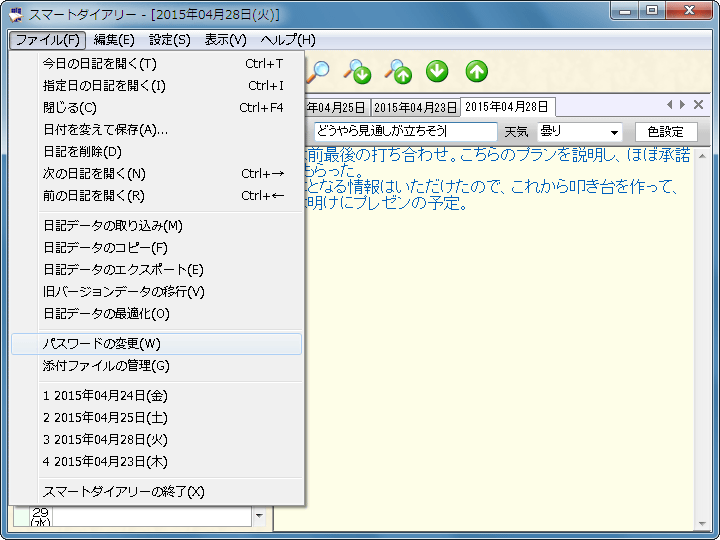
Task: Choose 日記データのエクスポート(E) menu item
Action: [157, 270]
